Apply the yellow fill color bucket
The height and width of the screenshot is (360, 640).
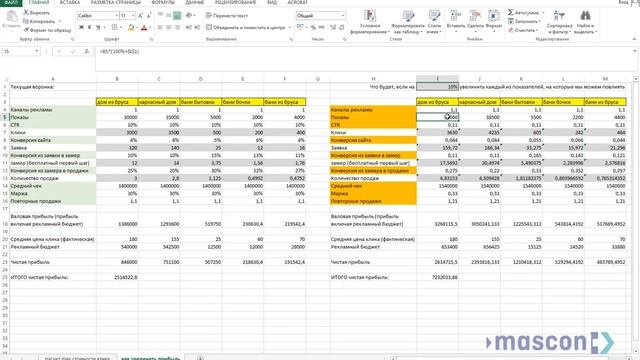coord(131,27)
